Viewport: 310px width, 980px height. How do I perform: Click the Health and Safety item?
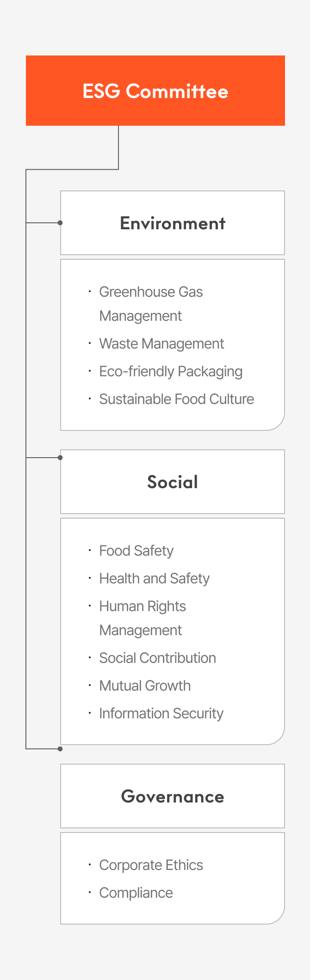(155, 578)
